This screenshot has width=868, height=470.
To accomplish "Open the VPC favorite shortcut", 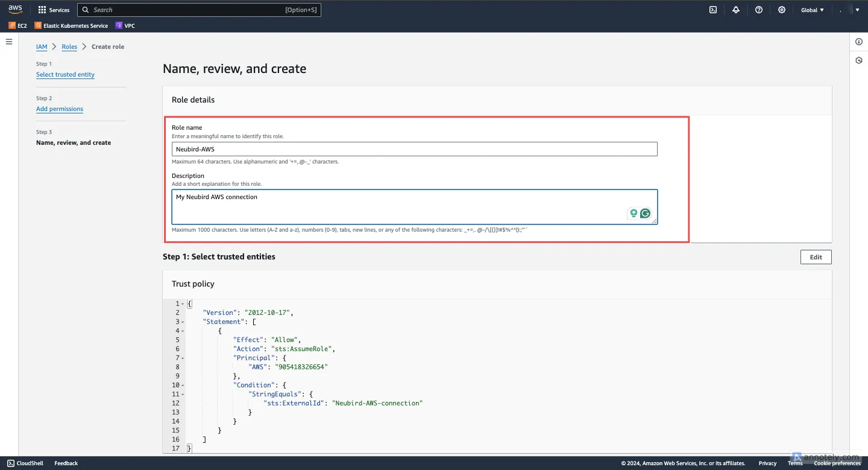I will pos(125,26).
